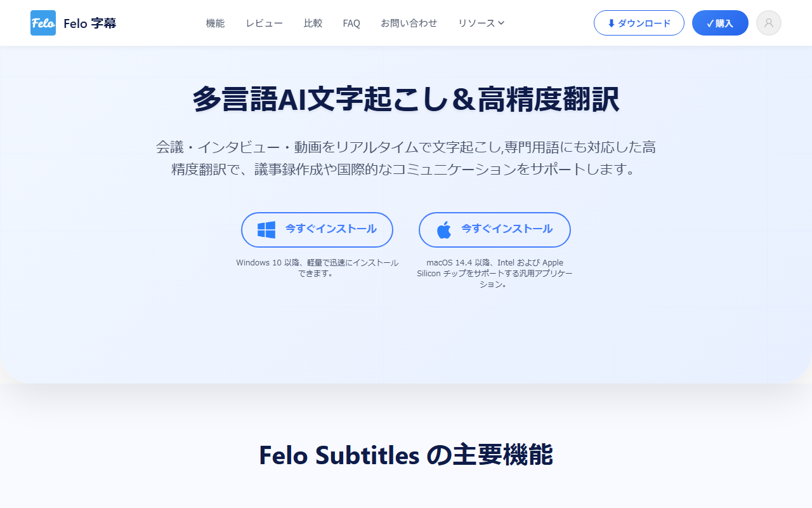Click the download arrow icon in header
This screenshot has width=812, height=508.
point(612,23)
